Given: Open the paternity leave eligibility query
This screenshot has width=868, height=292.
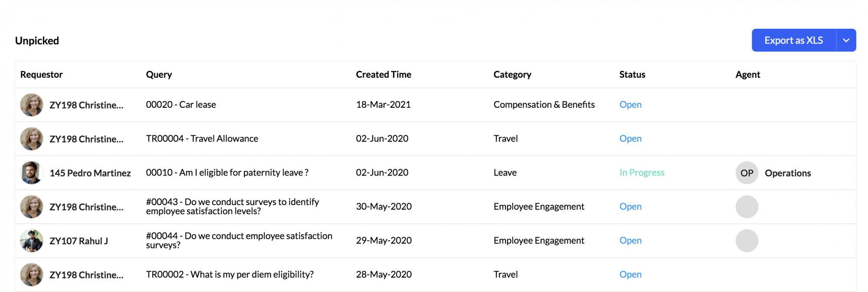Looking at the screenshot, I should (227, 173).
